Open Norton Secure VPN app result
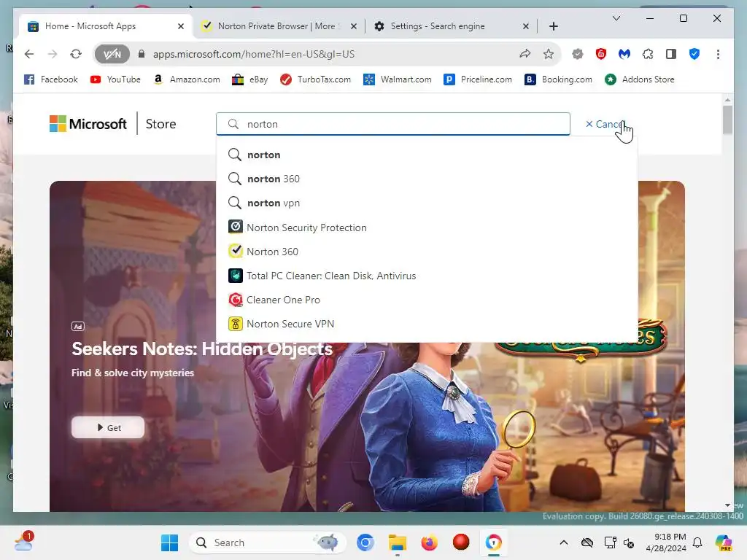 point(427,324)
